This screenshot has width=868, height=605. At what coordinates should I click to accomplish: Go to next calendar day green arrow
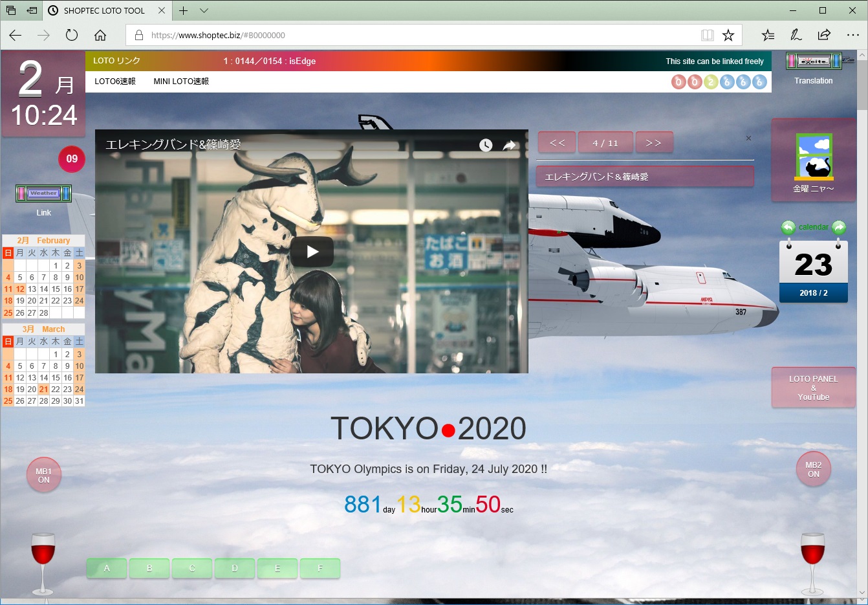[839, 227]
